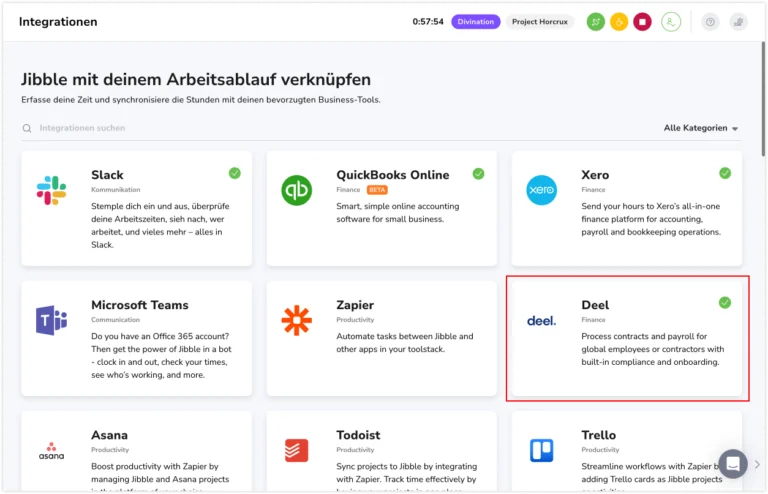Open the chat support bubble icon

733,464
